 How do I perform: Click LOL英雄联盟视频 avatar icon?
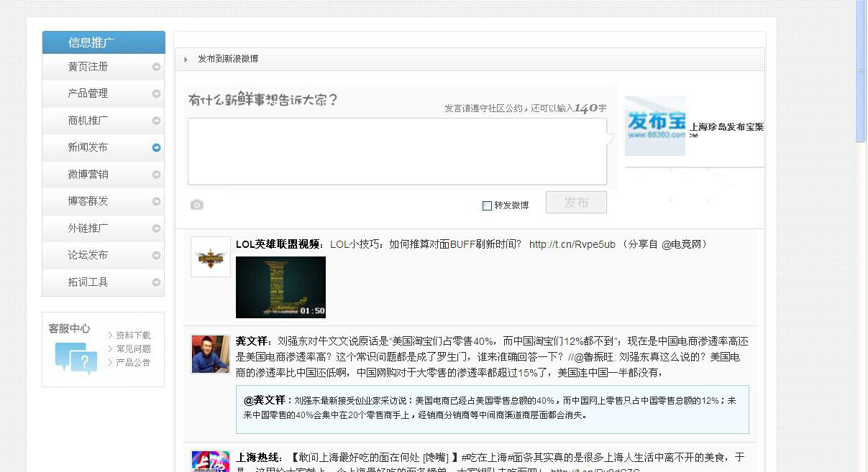pos(211,256)
